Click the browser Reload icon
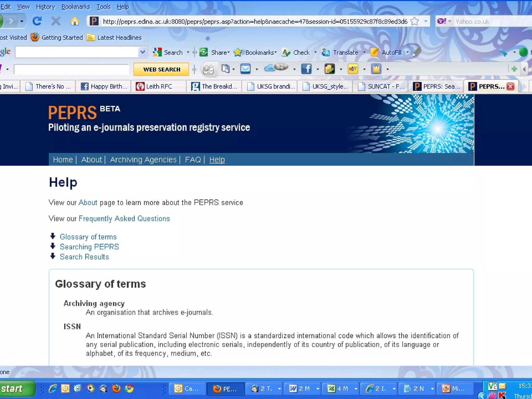This screenshot has width=532, height=399. click(37, 21)
